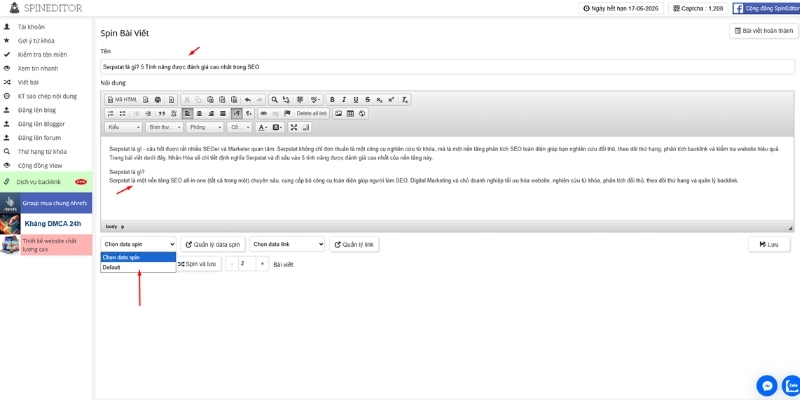The width and height of the screenshot is (800, 400).
Task: Click the Quản lý link button
Action: 354,244
